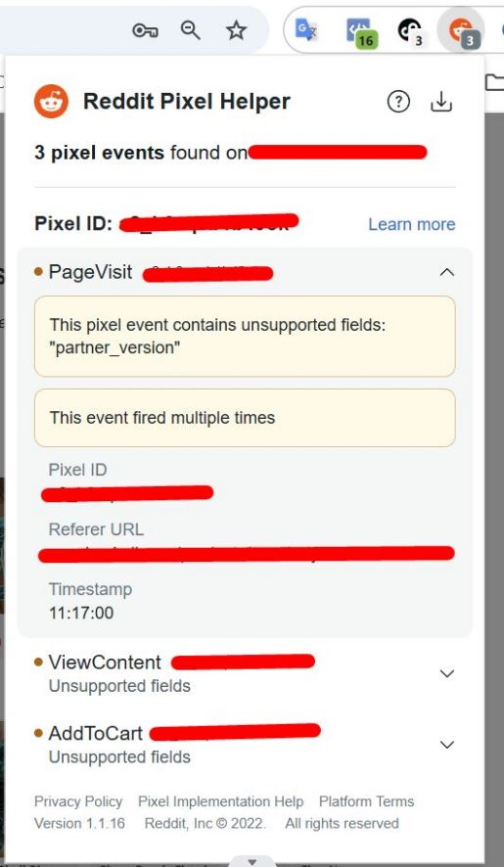The height and width of the screenshot is (867, 504).
Task: Download the pixel events report
Action: [441, 102]
